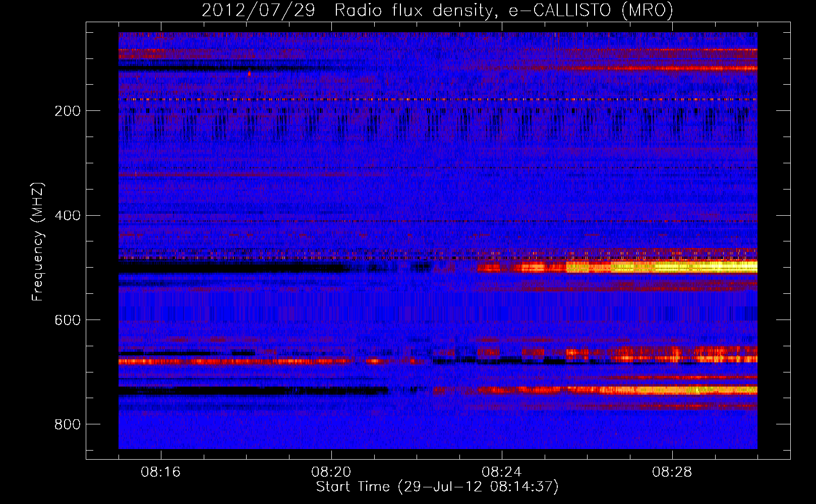Click the 800 frequency tick label

pyautogui.click(x=68, y=425)
